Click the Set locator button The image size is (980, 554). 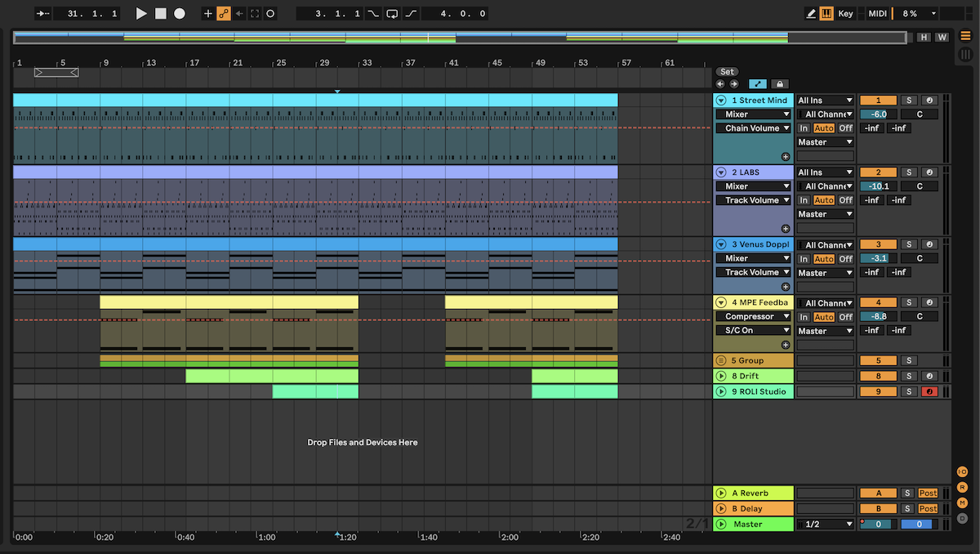[727, 72]
